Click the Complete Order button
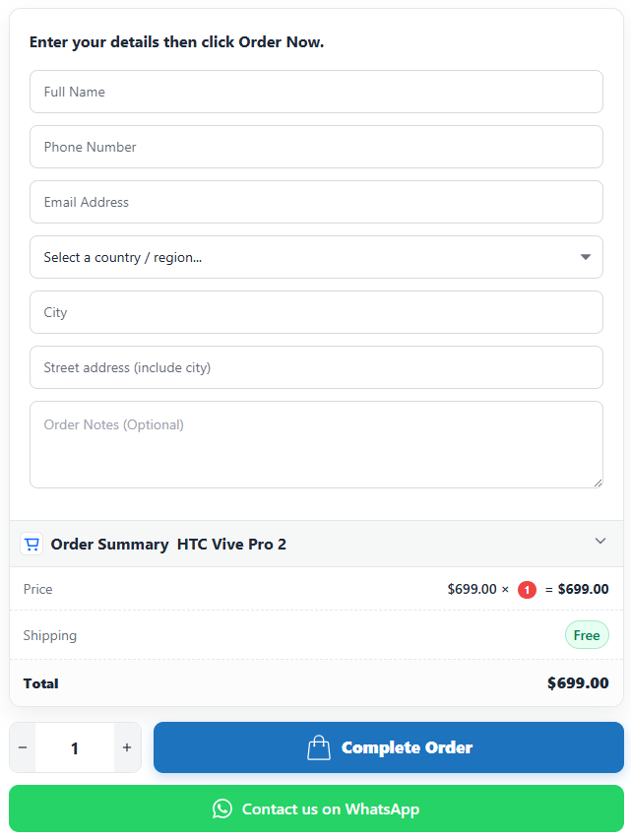631x840 pixels. [x=389, y=747]
